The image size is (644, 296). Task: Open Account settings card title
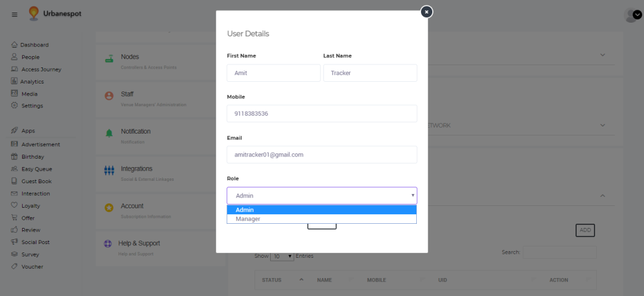(x=132, y=206)
